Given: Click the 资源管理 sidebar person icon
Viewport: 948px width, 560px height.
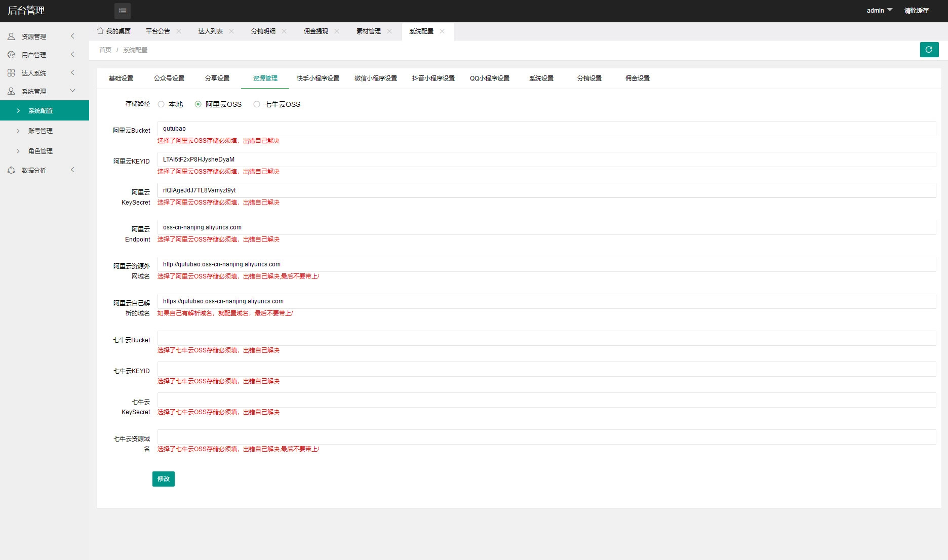Looking at the screenshot, I should click(11, 36).
